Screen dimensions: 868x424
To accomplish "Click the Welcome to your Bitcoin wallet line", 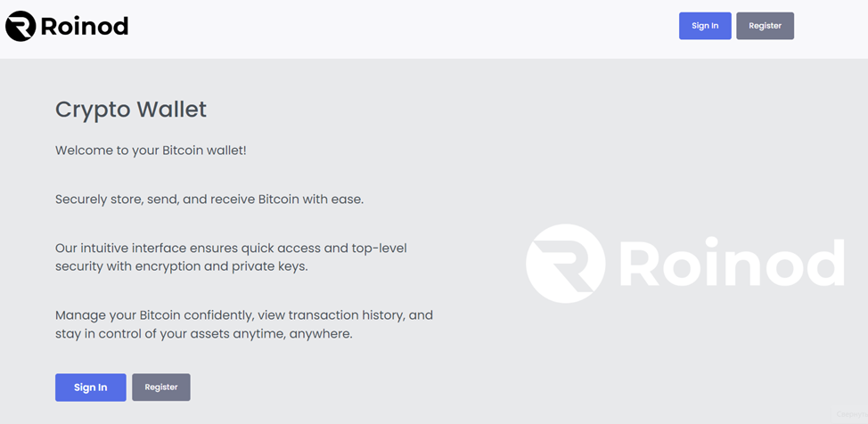I will tap(151, 151).
